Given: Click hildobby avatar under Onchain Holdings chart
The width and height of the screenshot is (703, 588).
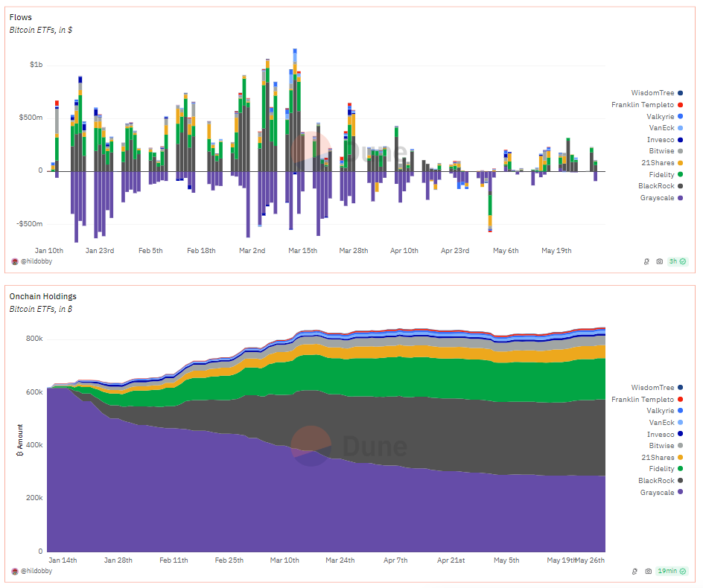Looking at the screenshot, I should pos(15,571).
